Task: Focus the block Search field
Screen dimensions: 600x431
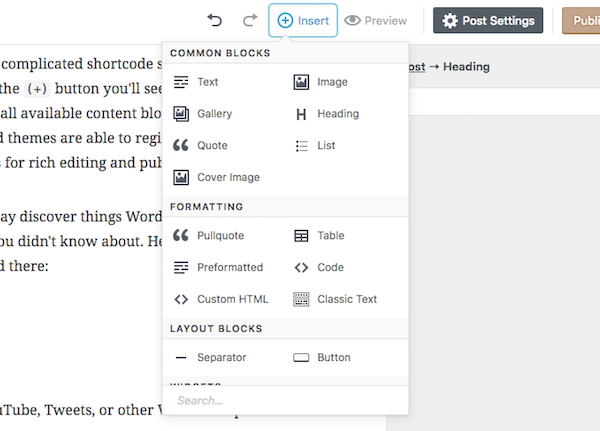Action: (x=285, y=400)
